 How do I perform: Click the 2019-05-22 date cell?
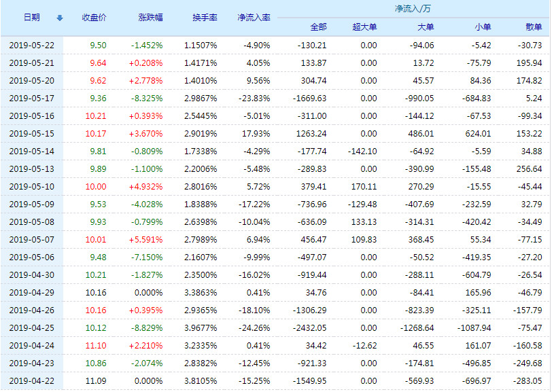(x=32, y=46)
